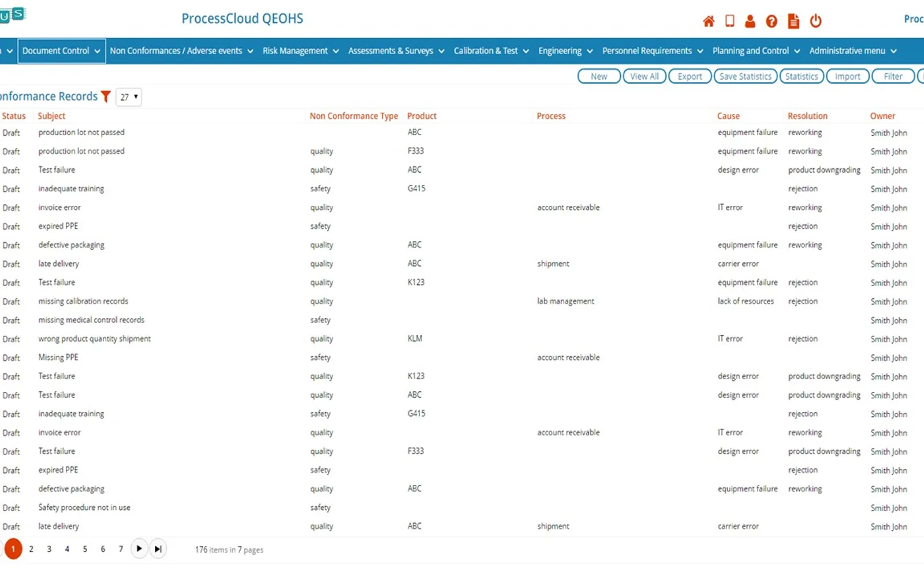The height and width of the screenshot is (578, 924).
Task: Go to the Home icon
Action: coord(709,21)
